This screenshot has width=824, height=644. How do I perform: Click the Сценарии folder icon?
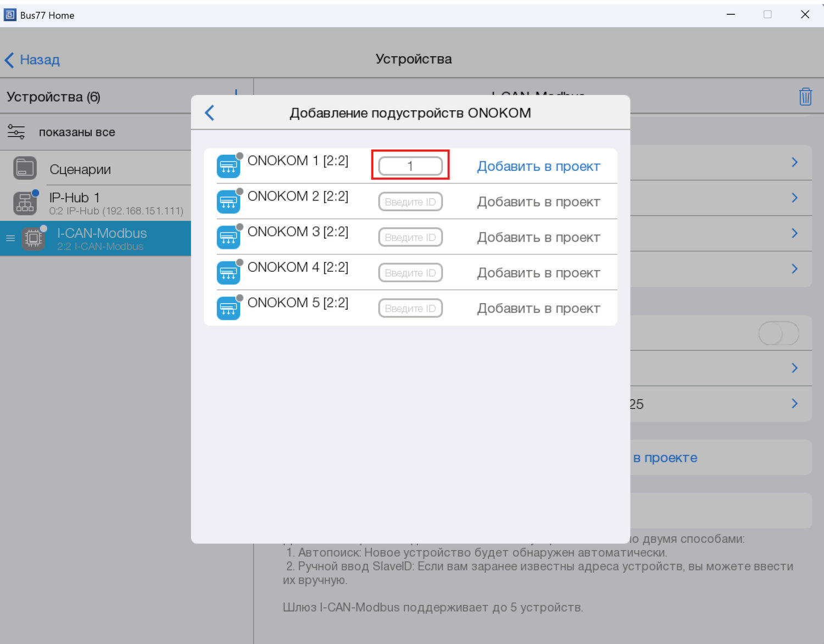tap(25, 169)
